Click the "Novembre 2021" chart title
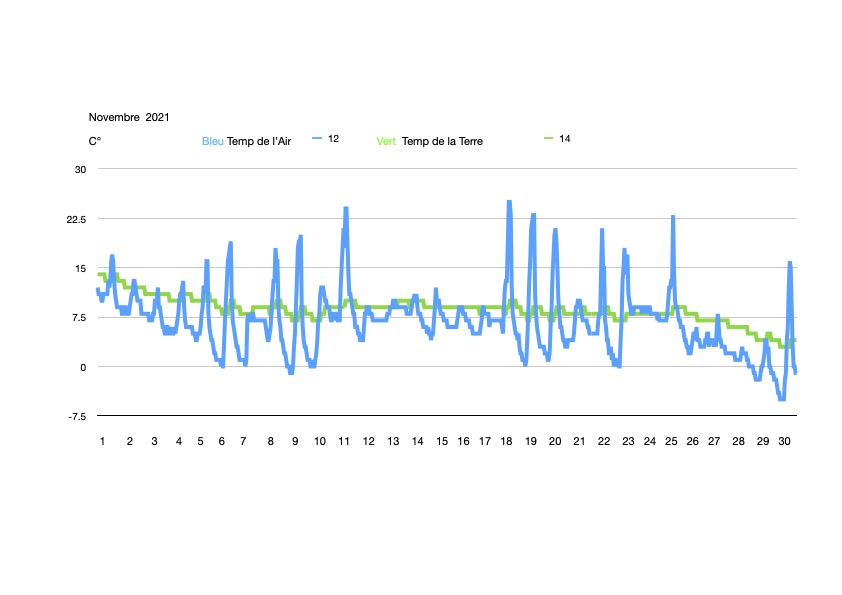The width and height of the screenshot is (842, 595). coord(129,118)
